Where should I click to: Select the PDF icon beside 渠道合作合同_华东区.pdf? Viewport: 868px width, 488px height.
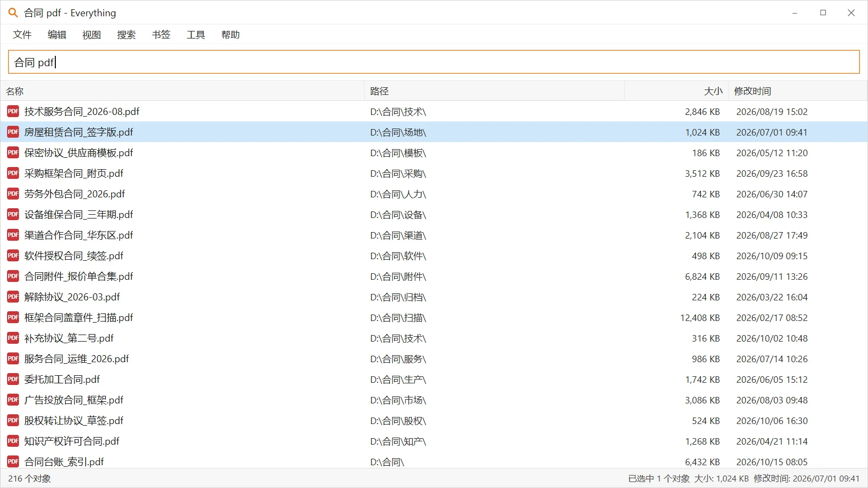(x=13, y=235)
